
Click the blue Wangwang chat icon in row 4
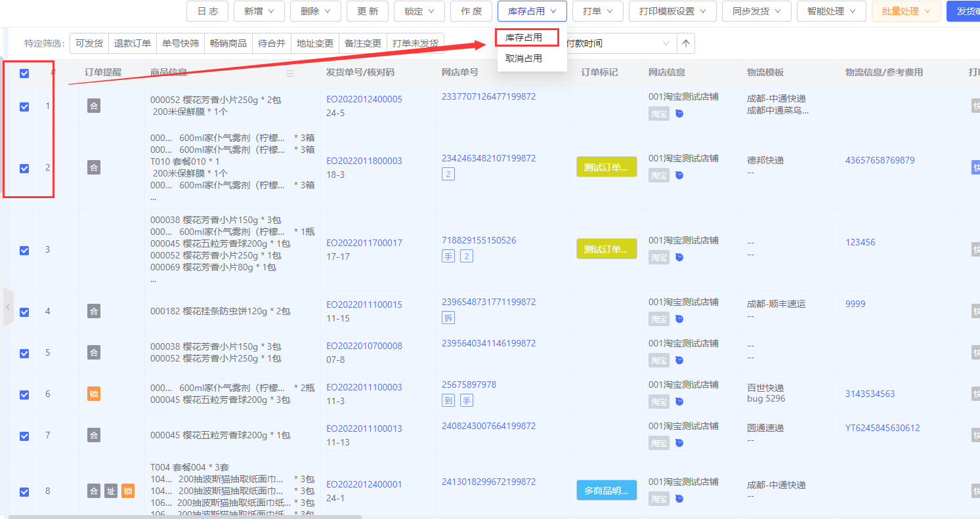coord(679,319)
